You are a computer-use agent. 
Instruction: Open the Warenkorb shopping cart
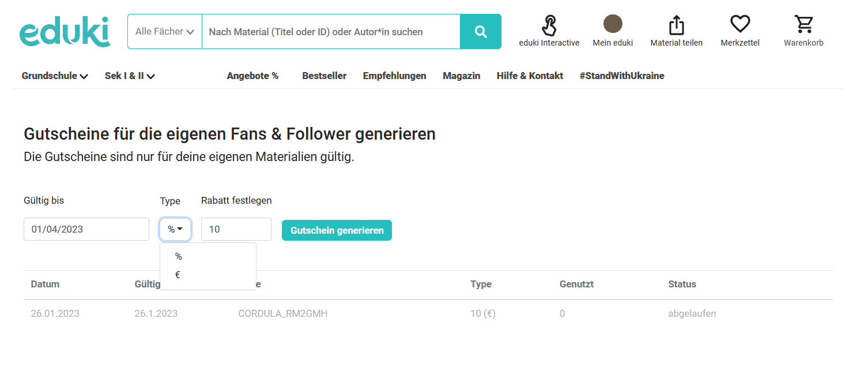tap(803, 24)
